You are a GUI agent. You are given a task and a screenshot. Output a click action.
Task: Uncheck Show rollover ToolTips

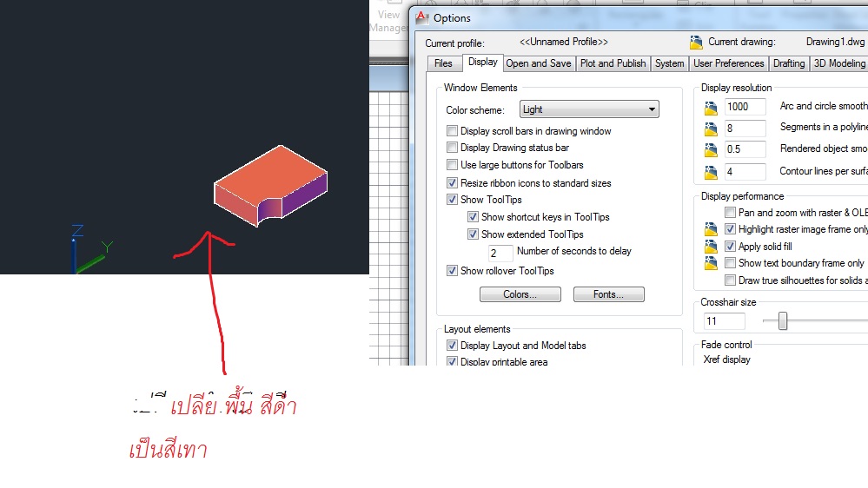click(453, 271)
